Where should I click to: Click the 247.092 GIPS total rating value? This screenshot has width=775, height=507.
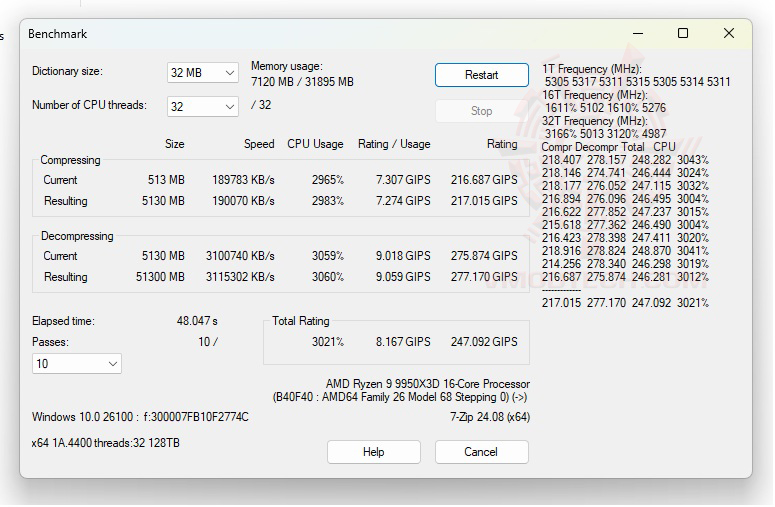(x=484, y=342)
